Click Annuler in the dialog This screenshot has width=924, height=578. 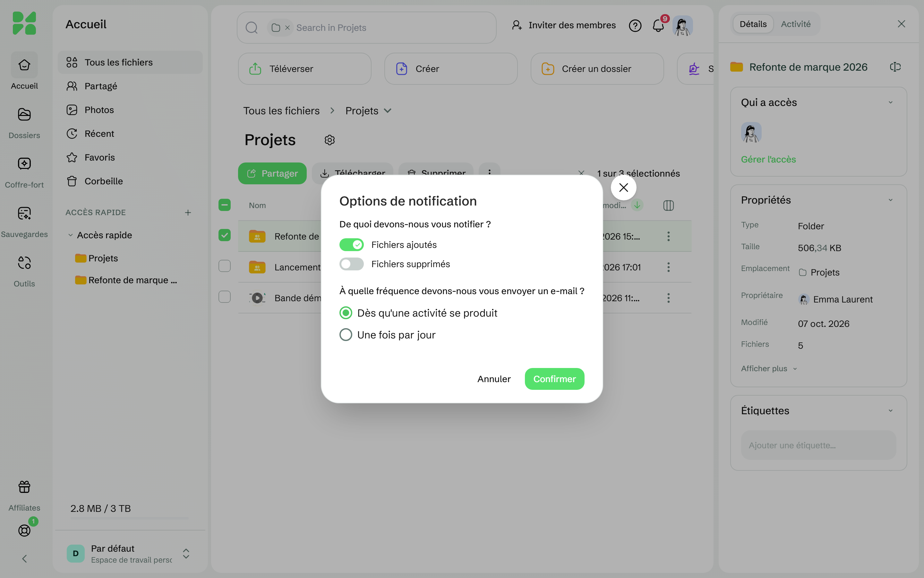(494, 379)
